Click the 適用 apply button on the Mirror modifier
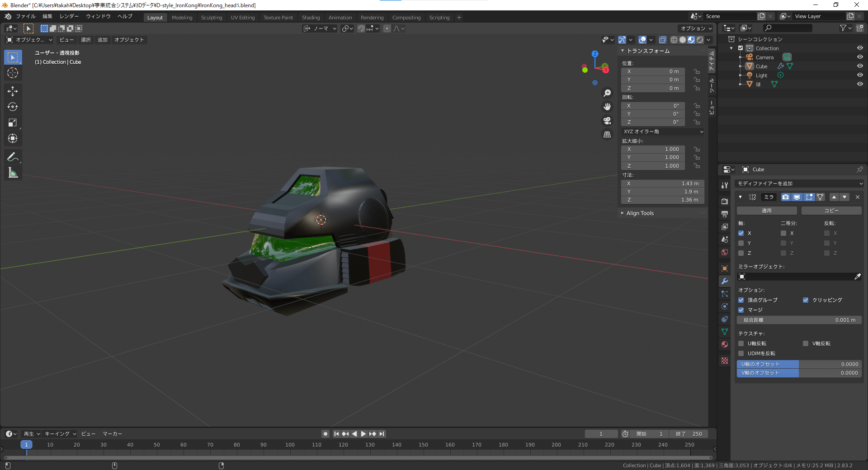This screenshot has width=868, height=470. (x=766, y=210)
